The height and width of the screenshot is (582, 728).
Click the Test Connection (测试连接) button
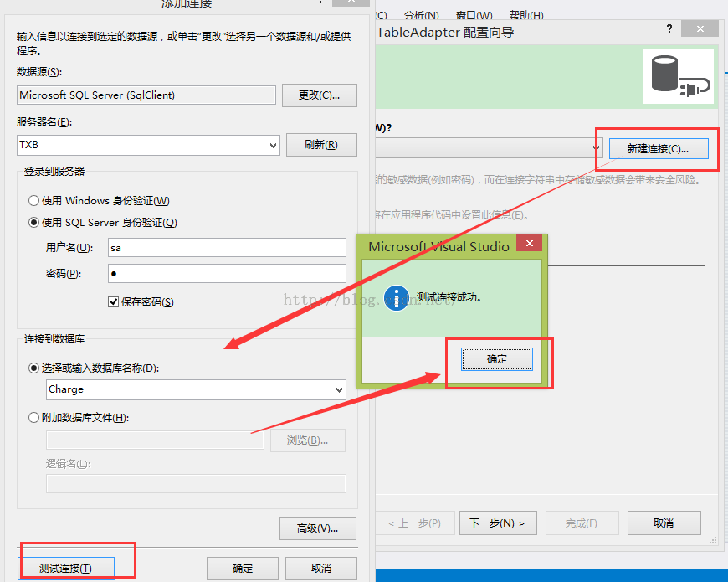click(66, 568)
